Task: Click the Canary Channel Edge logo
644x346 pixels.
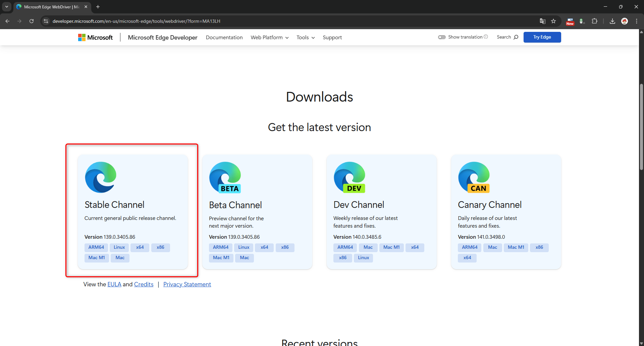Action: click(x=474, y=177)
